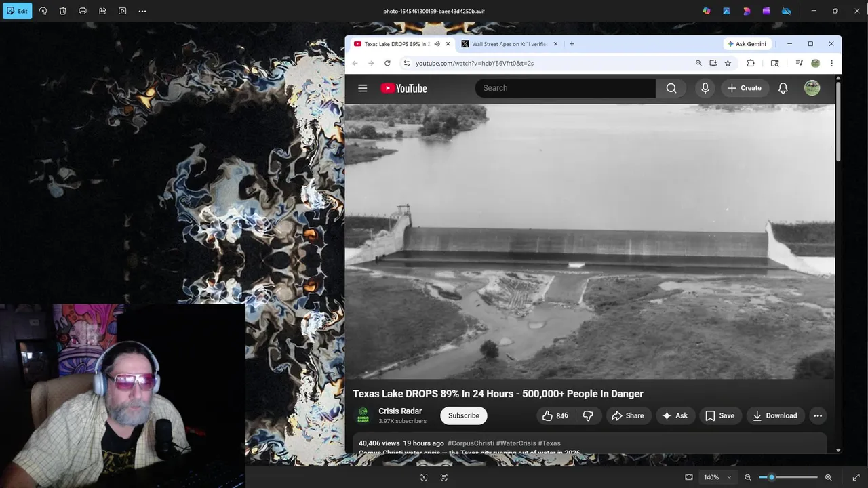
Task: Toggle fit to window in Photos bottom bar
Action: (x=689, y=477)
